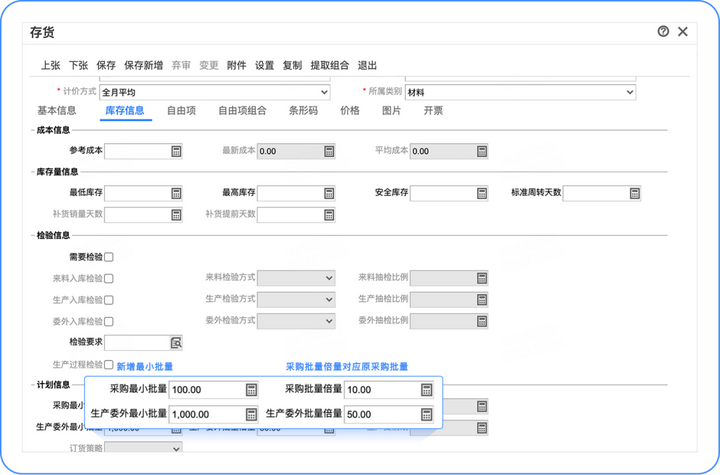
Task: Open the 条形码 tab
Action: pos(303,111)
